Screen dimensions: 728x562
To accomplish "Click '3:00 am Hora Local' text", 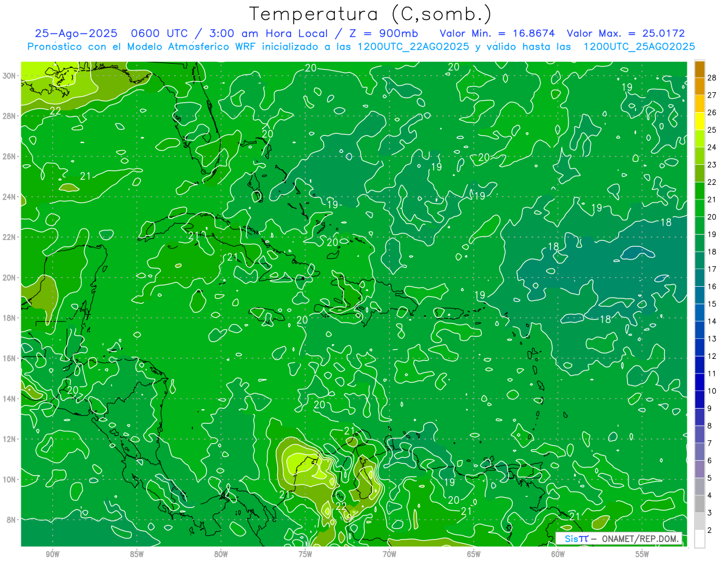I will [x=268, y=33].
